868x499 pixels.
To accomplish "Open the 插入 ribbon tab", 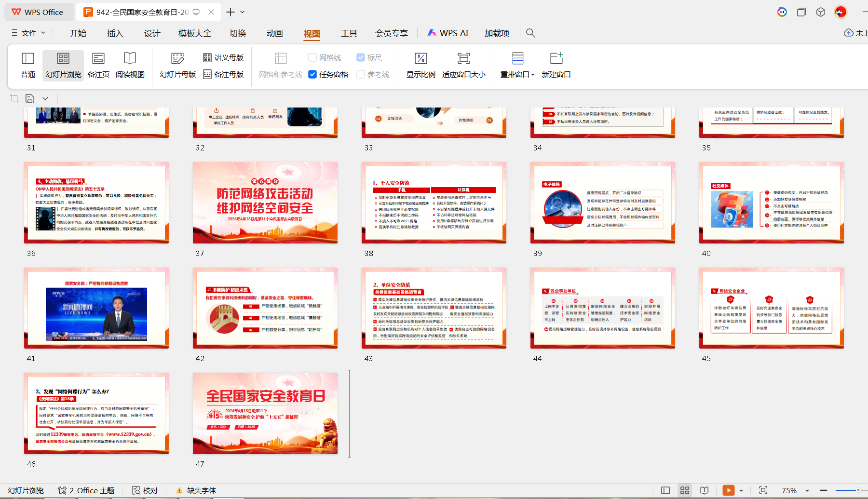I will (x=115, y=33).
